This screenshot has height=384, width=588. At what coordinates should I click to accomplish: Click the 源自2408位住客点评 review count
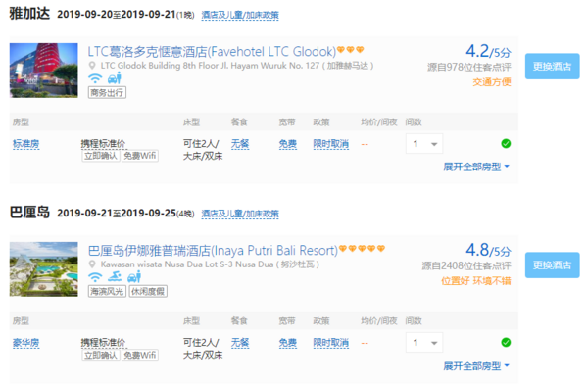click(466, 265)
